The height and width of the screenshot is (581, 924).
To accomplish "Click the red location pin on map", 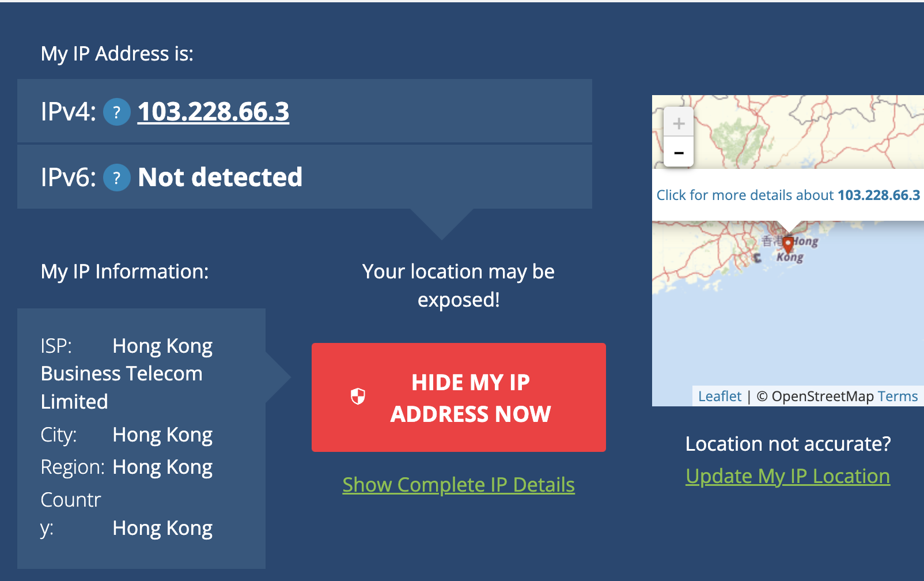I will coord(788,244).
